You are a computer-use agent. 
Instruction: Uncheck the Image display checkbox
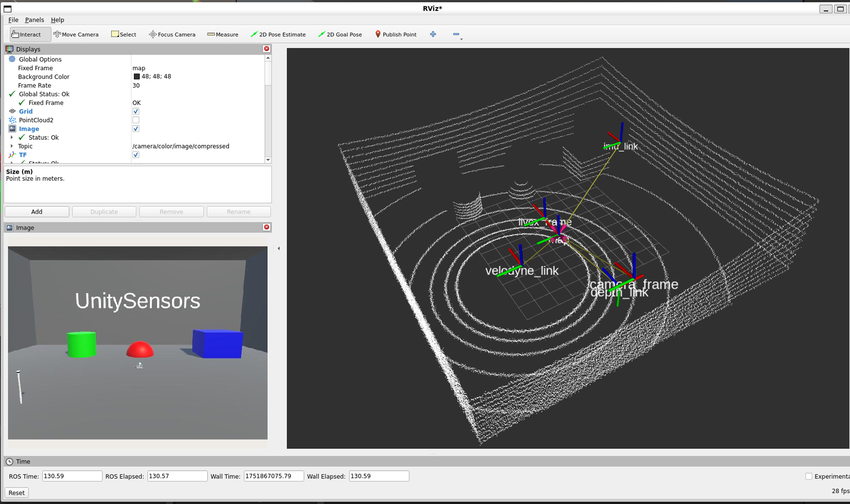pos(136,129)
